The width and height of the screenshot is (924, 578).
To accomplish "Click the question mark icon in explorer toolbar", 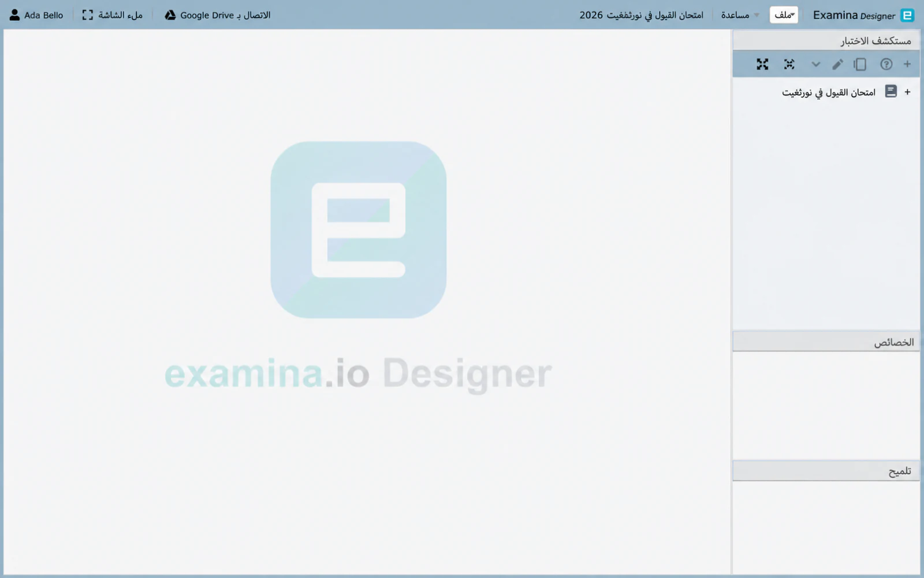I will (886, 64).
